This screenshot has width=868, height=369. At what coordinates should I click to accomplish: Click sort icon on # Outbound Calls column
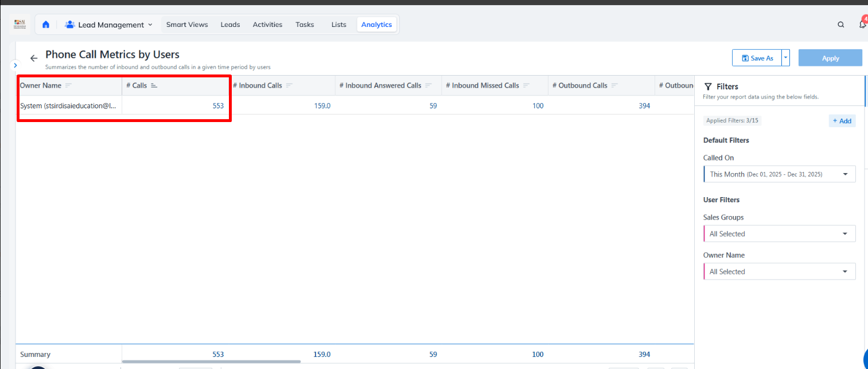point(614,85)
